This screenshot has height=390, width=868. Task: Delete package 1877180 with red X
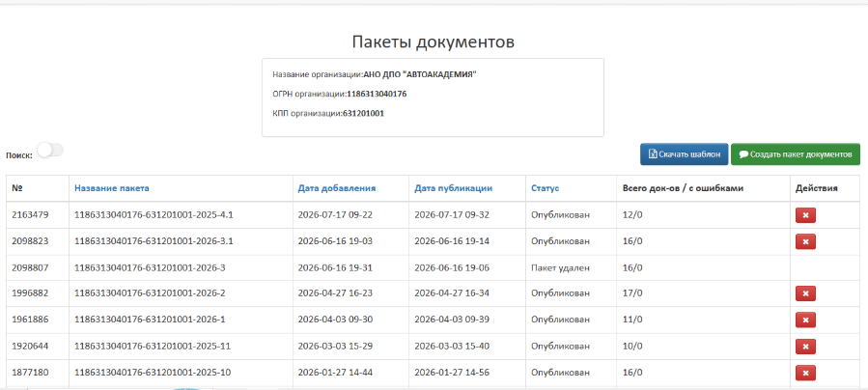[x=805, y=373]
